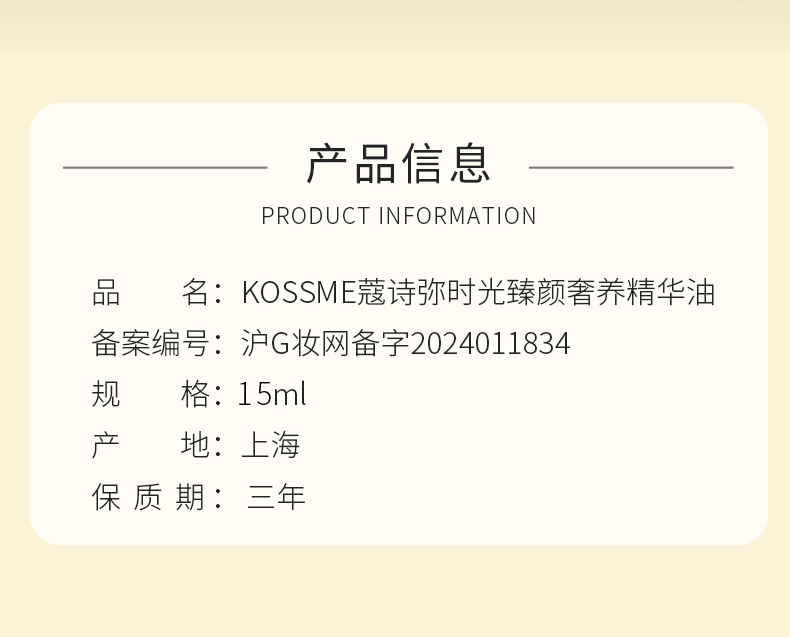Click the KOSSME brand text
Screen dimensions: 790x637
pyautogui.click(x=299, y=293)
